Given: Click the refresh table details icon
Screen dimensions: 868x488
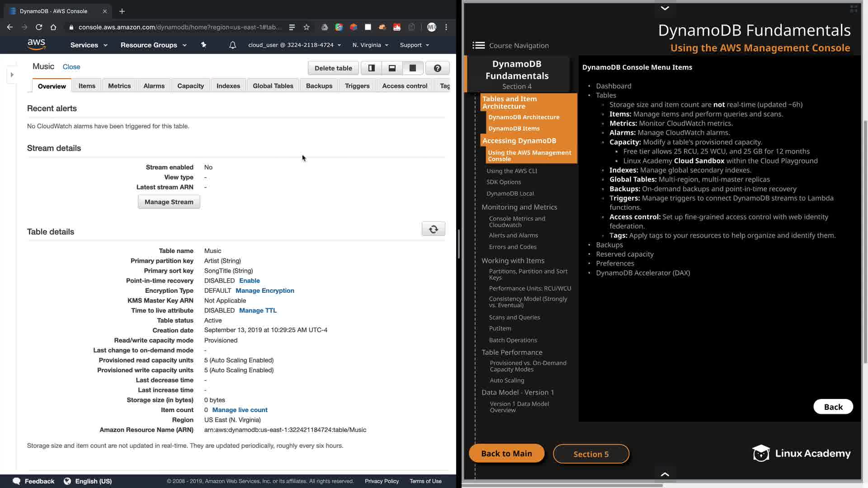Looking at the screenshot, I should pyautogui.click(x=433, y=229).
